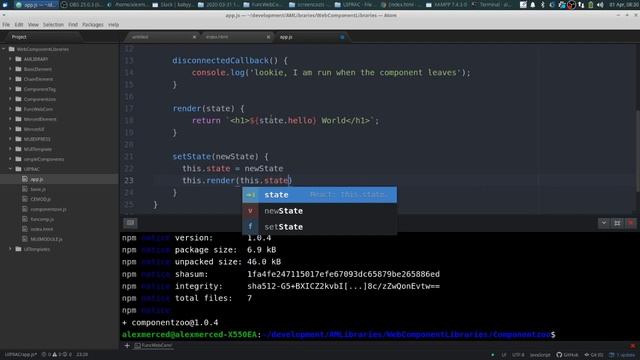The width and height of the screenshot is (640, 360).
Task: Change the JavaScript grammar selector
Action: [540, 355]
